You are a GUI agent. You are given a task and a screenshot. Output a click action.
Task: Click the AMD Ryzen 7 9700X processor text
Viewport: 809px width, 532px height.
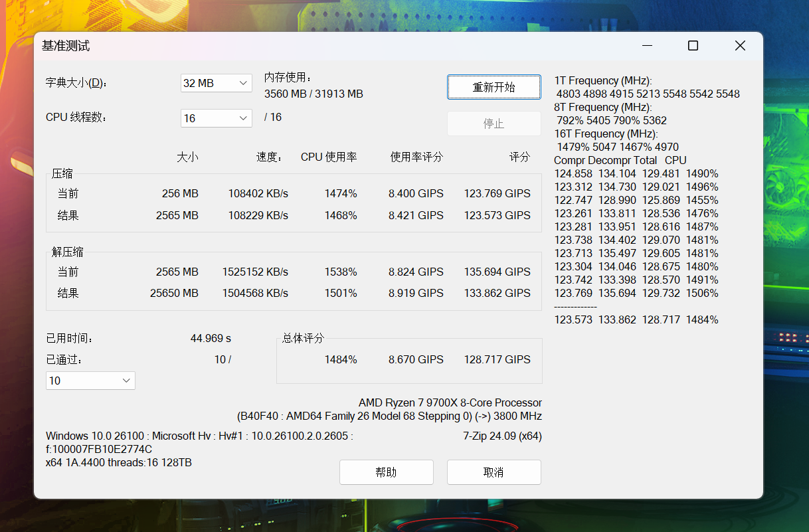coord(450,402)
